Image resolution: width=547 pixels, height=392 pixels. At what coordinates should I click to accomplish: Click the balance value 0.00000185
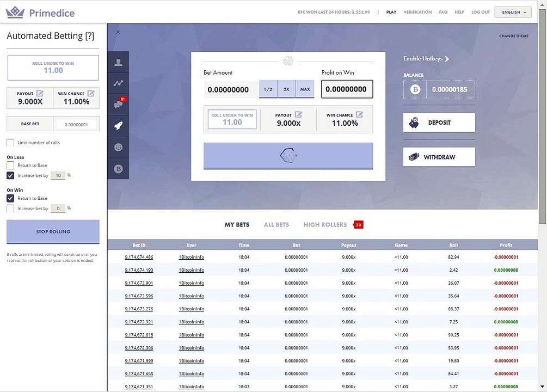pos(450,89)
